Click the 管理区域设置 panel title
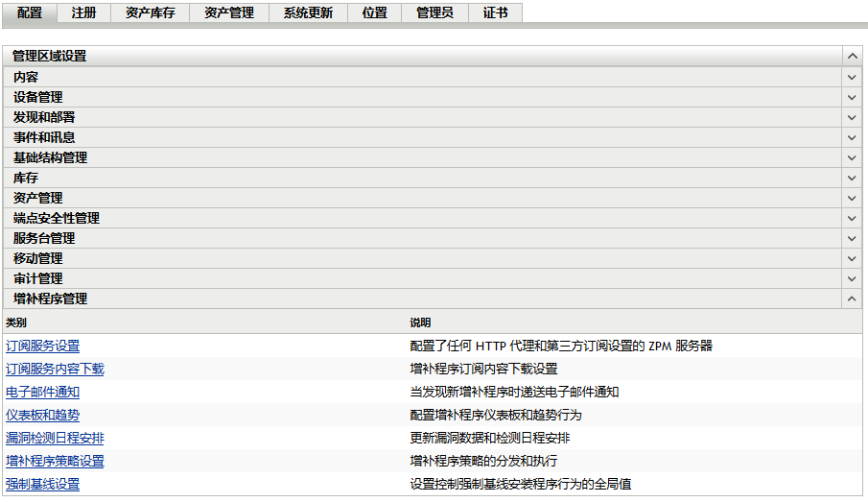Image resolution: width=868 pixels, height=502 pixels. tap(49, 56)
